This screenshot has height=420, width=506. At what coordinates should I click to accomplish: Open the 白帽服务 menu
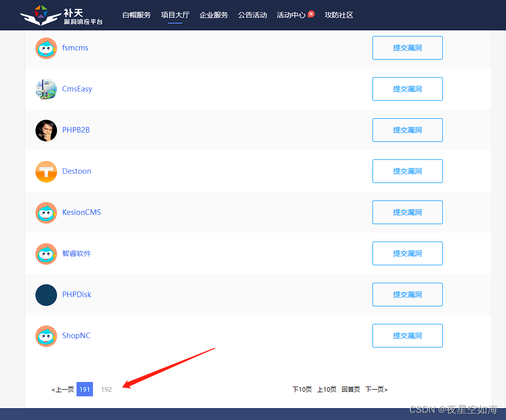click(x=136, y=15)
